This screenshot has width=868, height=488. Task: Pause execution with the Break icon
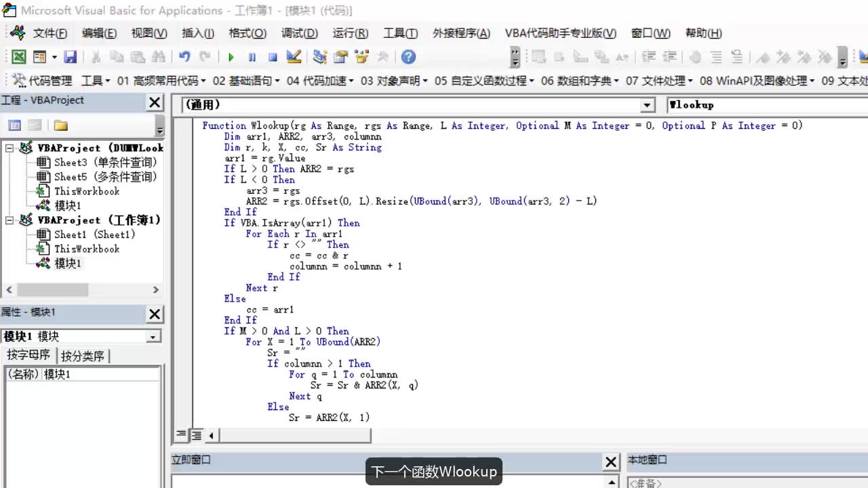coord(252,57)
